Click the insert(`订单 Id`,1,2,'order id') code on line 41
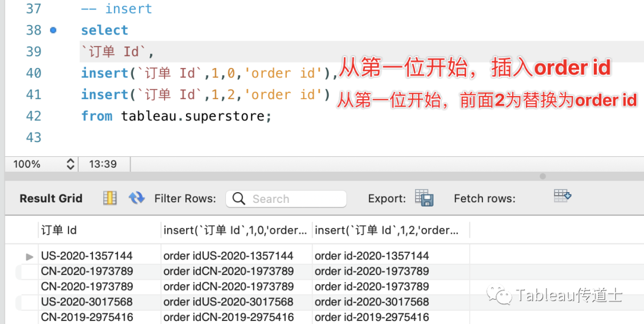Screen dimensions: 644x324 tap(206, 94)
